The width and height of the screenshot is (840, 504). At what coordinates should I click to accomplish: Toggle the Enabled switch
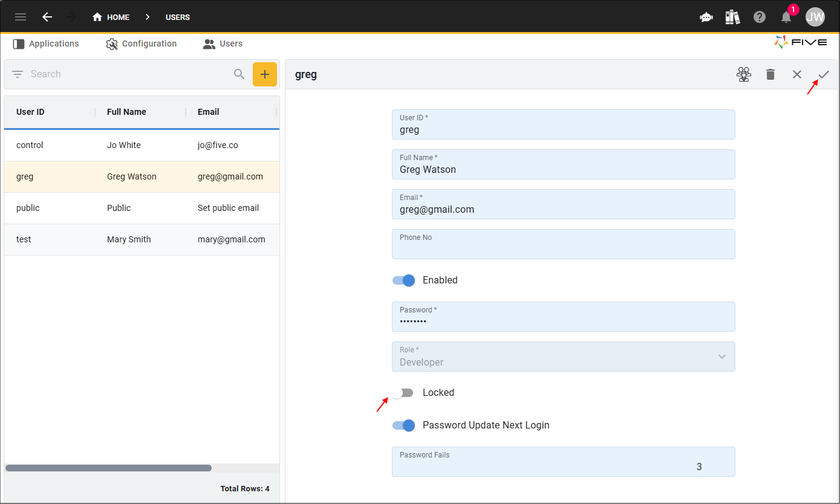click(403, 280)
